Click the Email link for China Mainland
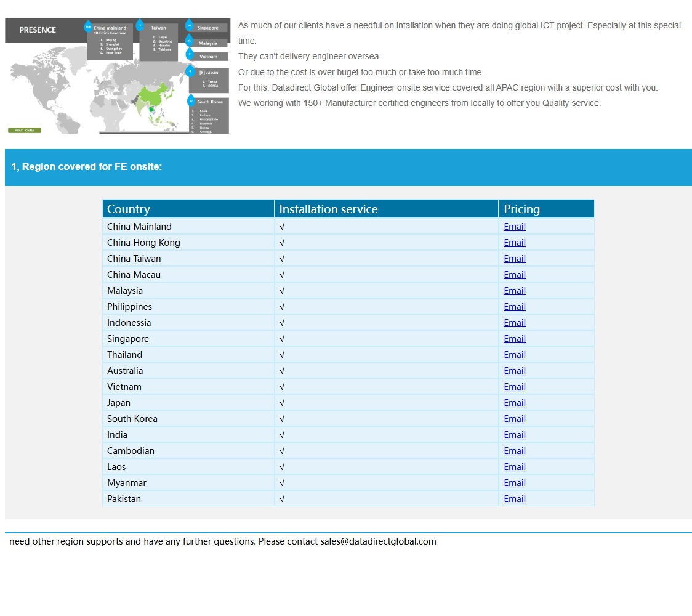 pyautogui.click(x=515, y=227)
